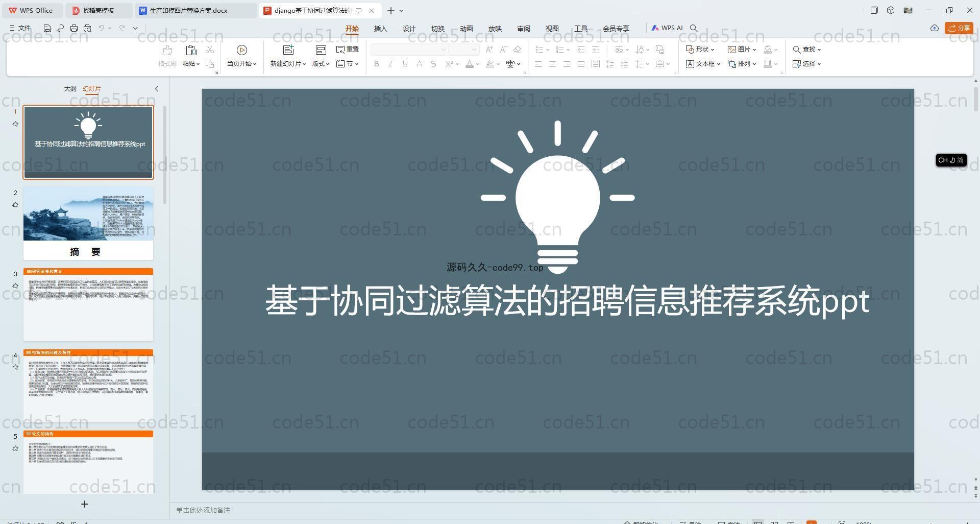Open the Design (设计) ribbon tab

(409, 29)
